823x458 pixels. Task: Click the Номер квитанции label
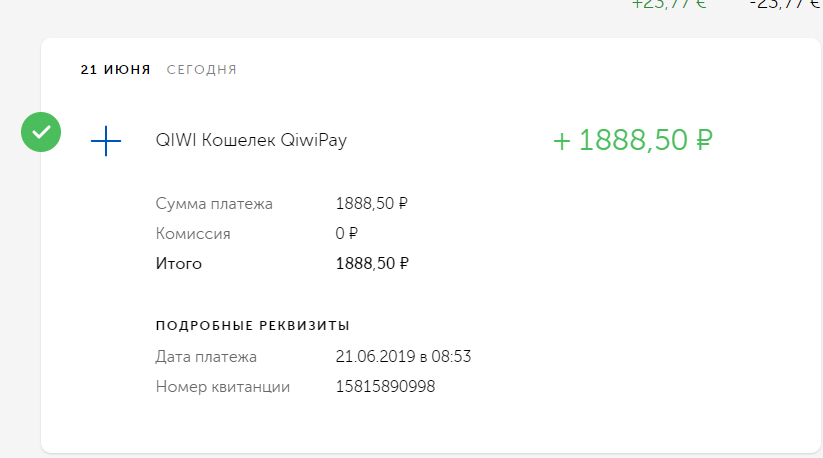223,386
